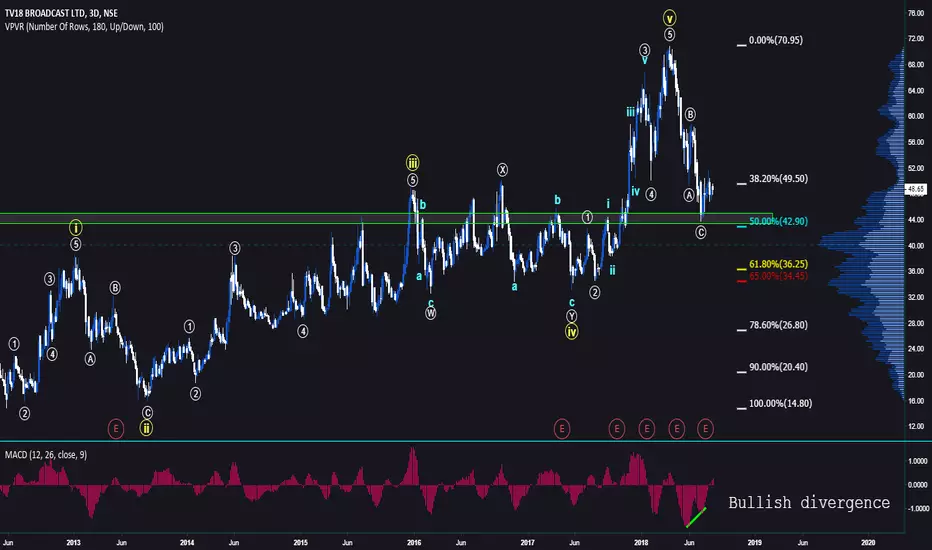Click 2020 on the time axis
The image size is (932, 550).
click(868, 542)
